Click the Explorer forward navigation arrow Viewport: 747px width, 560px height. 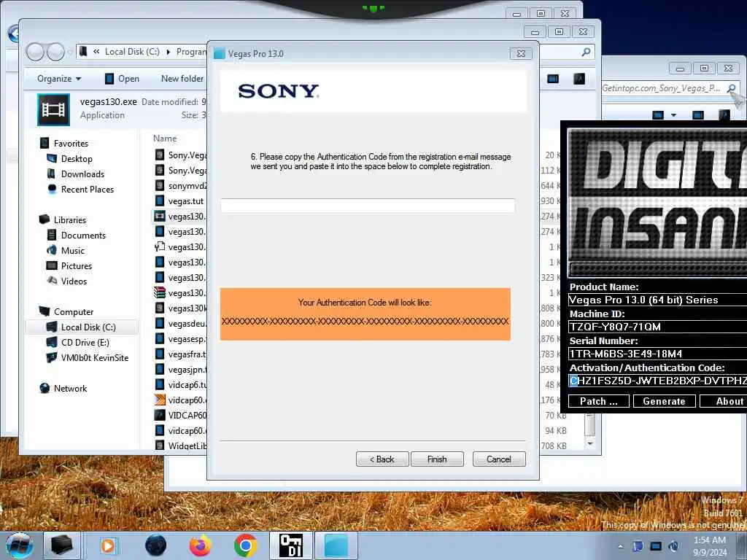(55, 52)
